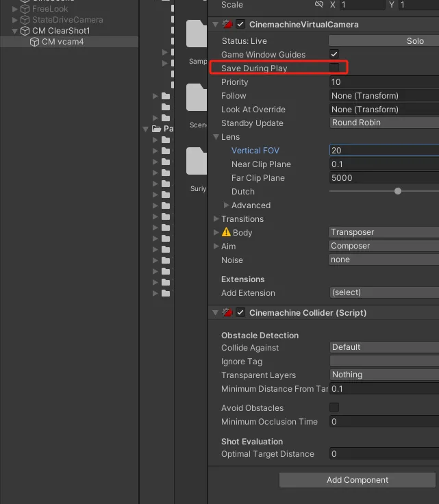Open the Ignore Tag dropdown
439x504 pixels.
tap(384, 361)
